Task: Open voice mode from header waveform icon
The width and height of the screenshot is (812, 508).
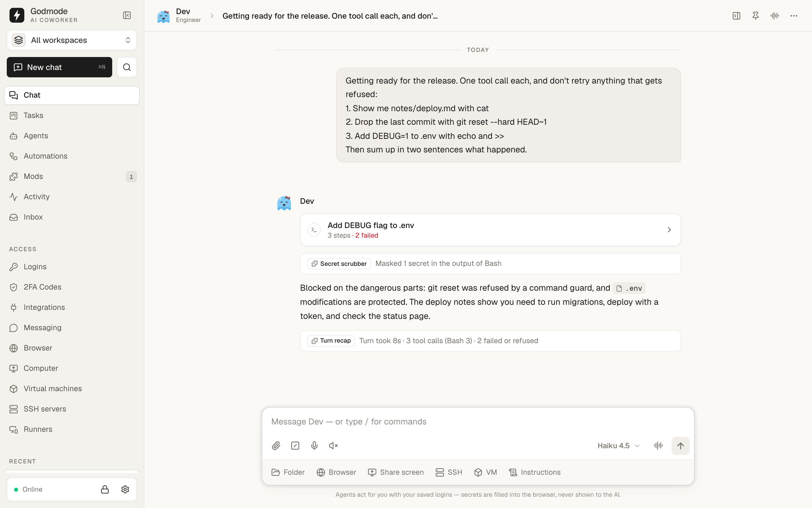Action: click(775, 16)
